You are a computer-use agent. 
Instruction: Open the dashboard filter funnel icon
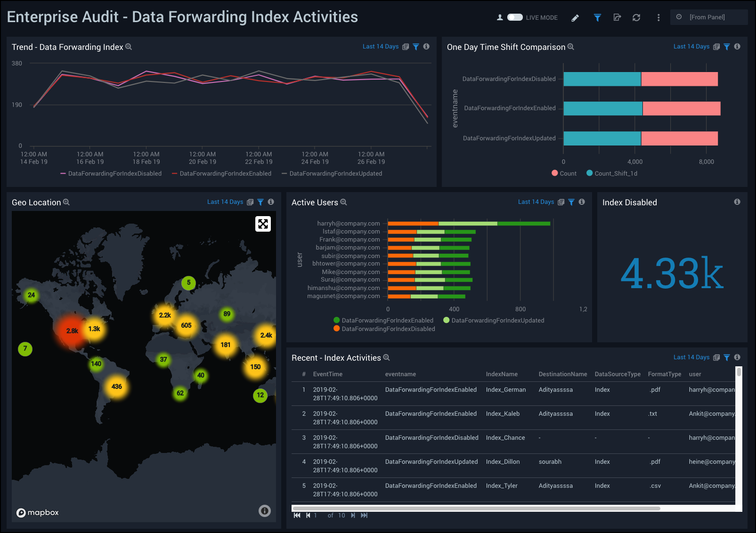597,18
